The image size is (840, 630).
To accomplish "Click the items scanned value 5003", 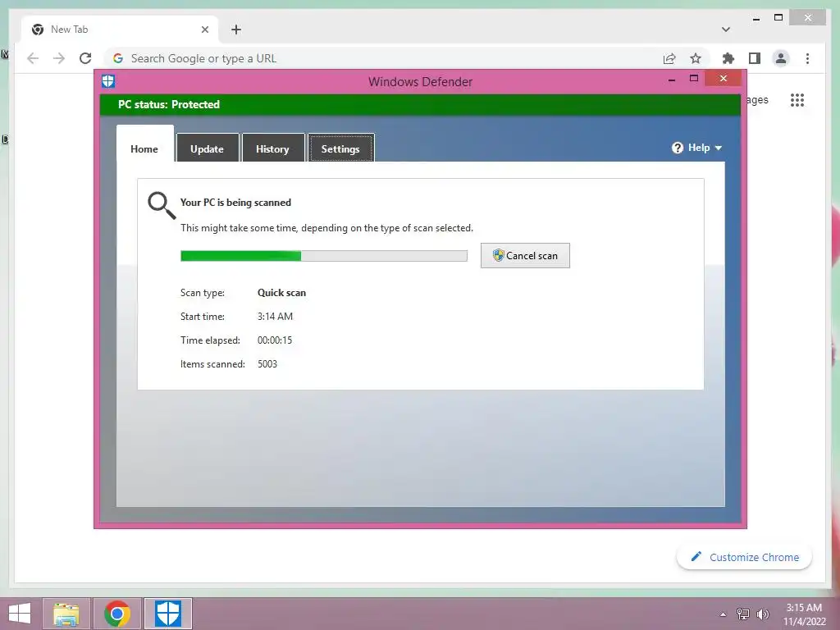I will [267, 364].
